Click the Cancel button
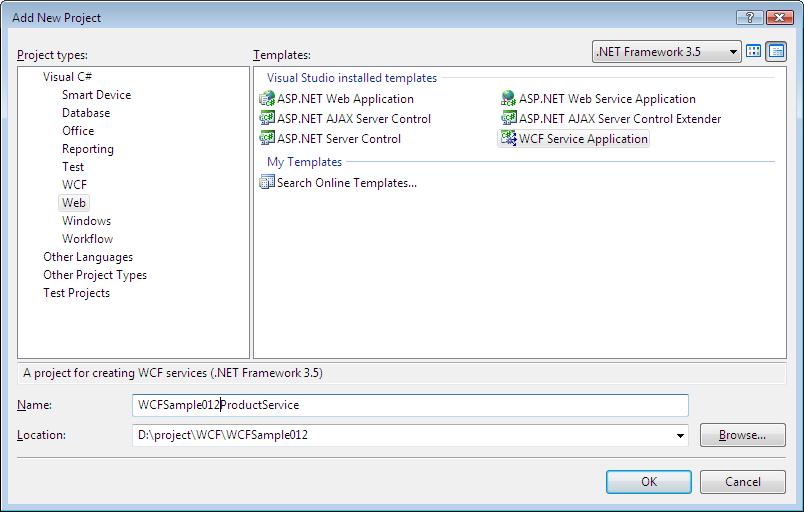The height and width of the screenshot is (512, 804). pyautogui.click(x=742, y=482)
